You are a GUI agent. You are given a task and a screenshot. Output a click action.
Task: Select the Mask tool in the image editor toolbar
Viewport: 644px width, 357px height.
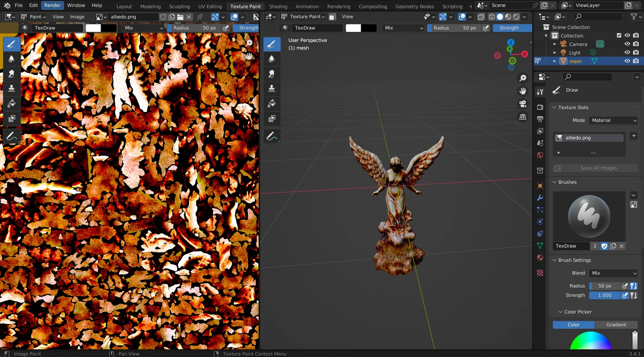point(12,118)
